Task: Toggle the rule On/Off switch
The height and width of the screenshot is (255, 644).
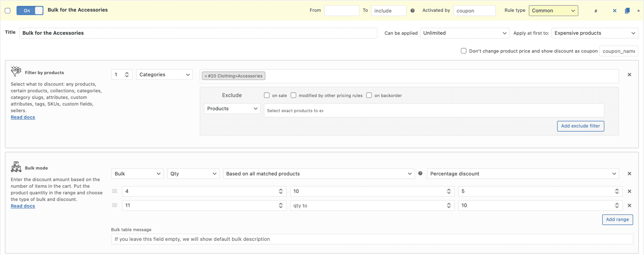Action: pyautogui.click(x=30, y=11)
